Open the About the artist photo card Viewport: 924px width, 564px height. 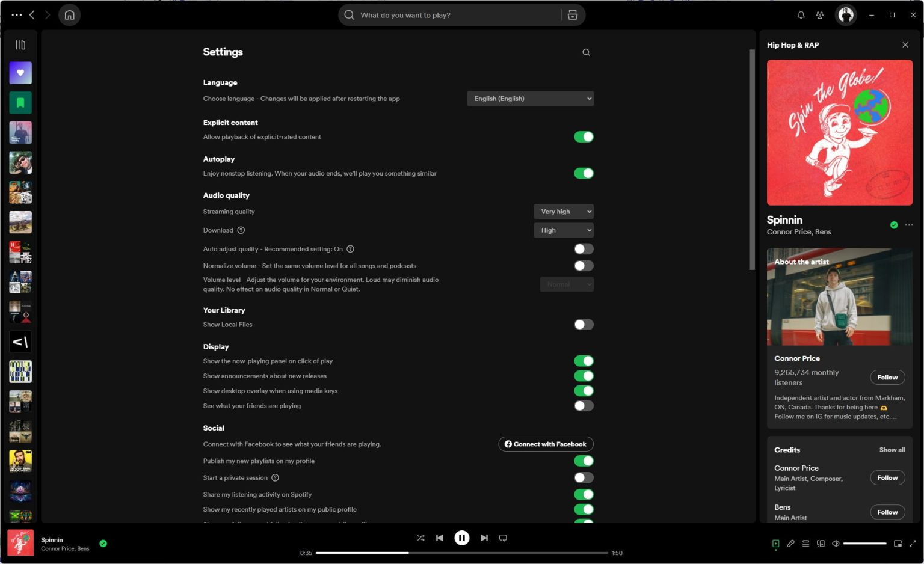coord(840,297)
